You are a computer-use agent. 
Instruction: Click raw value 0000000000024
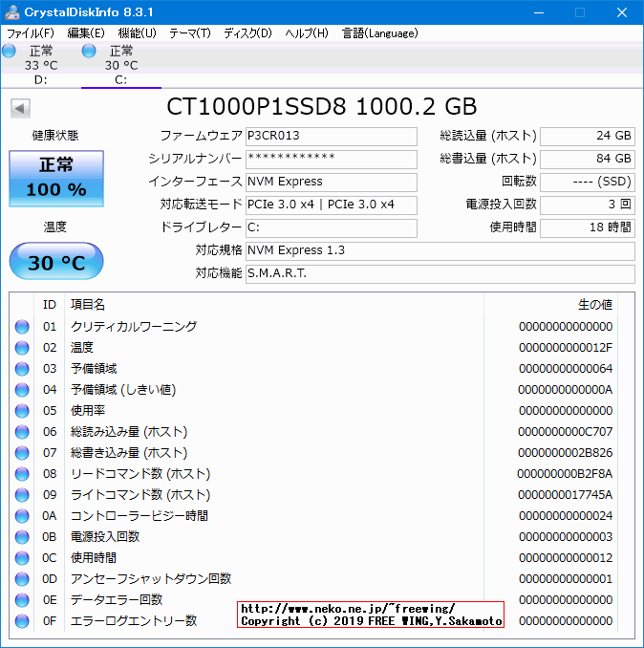click(x=566, y=516)
